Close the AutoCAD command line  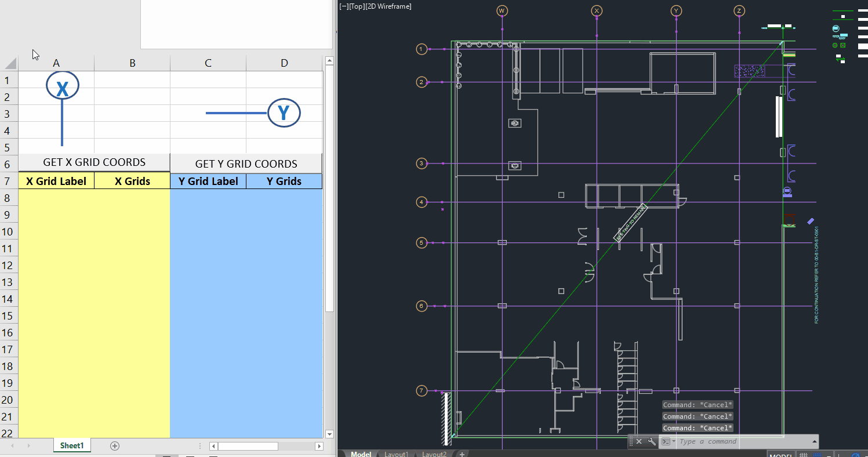tap(638, 441)
